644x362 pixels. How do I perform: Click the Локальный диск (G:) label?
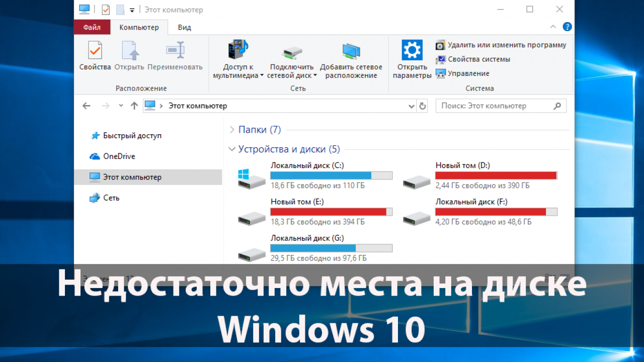[x=307, y=238]
